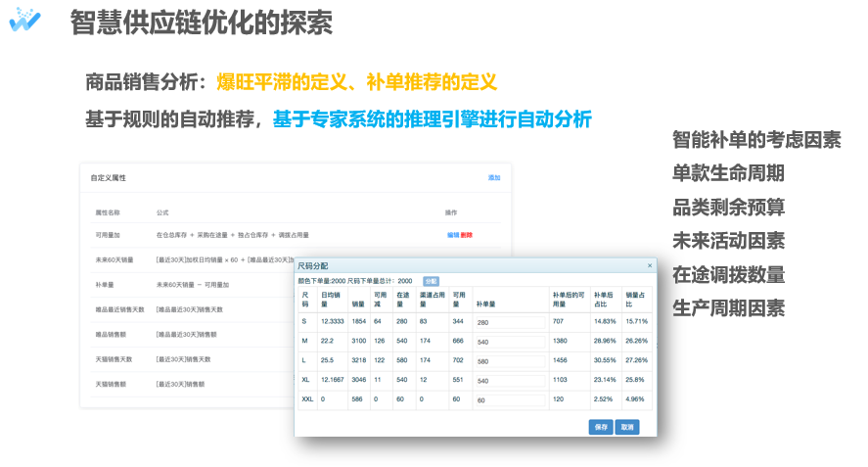Click the 保存 button in the dialog
Screen dimensions: 868x467
point(601,427)
